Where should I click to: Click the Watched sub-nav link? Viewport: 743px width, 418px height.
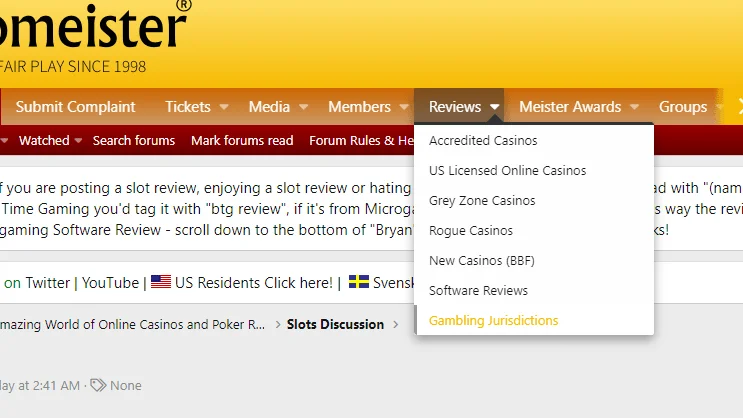coord(44,140)
